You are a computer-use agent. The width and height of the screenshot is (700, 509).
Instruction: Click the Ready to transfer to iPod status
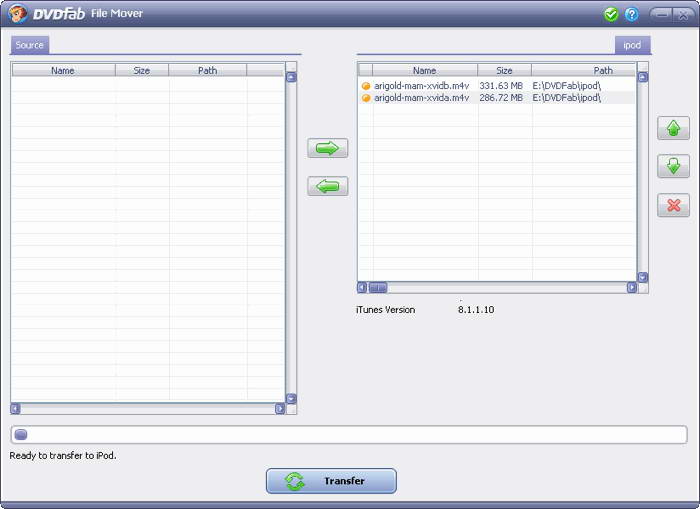(63, 455)
